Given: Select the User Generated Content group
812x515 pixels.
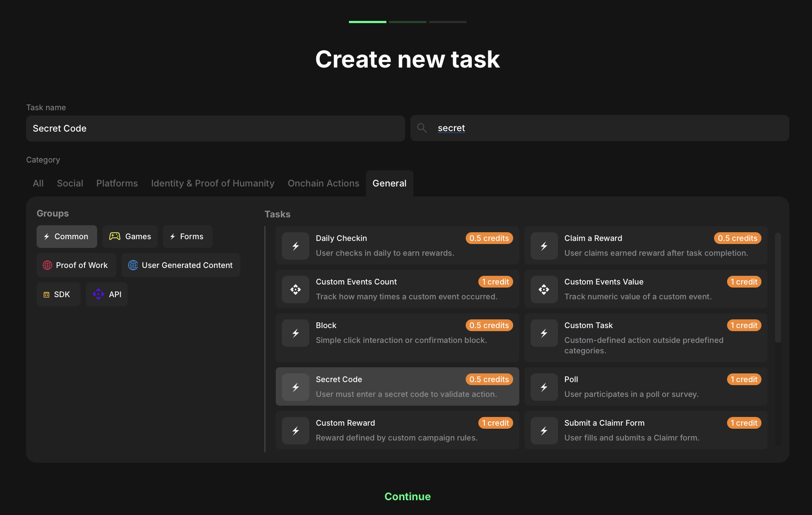Looking at the screenshot, I should [x=181, y=265].
